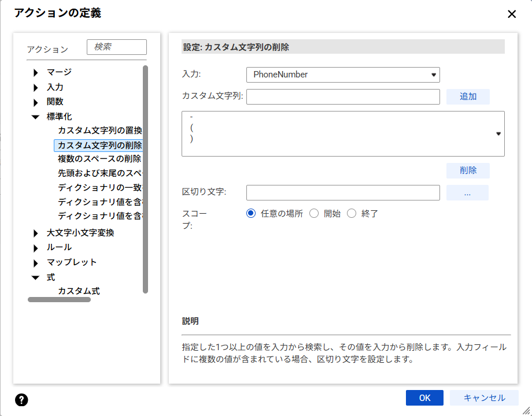
Task: Expand the 大文字小文字変換 node
Action: (36, 233)
